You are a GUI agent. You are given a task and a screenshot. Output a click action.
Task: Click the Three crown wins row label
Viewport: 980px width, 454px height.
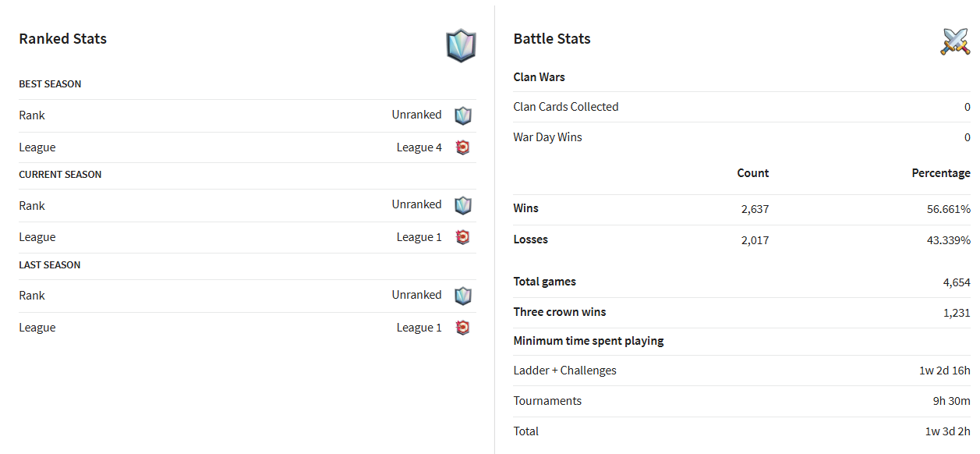(x=560, y=312)
